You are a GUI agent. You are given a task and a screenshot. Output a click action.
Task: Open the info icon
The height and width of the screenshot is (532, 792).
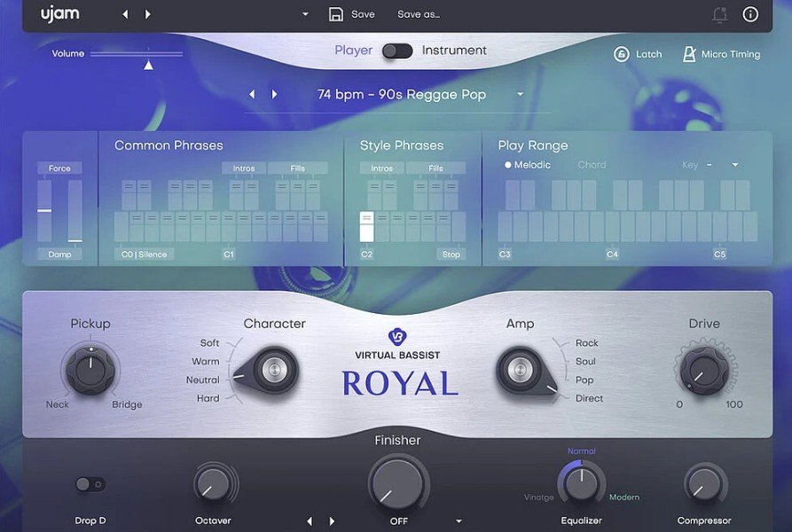[x=750, y=14]
